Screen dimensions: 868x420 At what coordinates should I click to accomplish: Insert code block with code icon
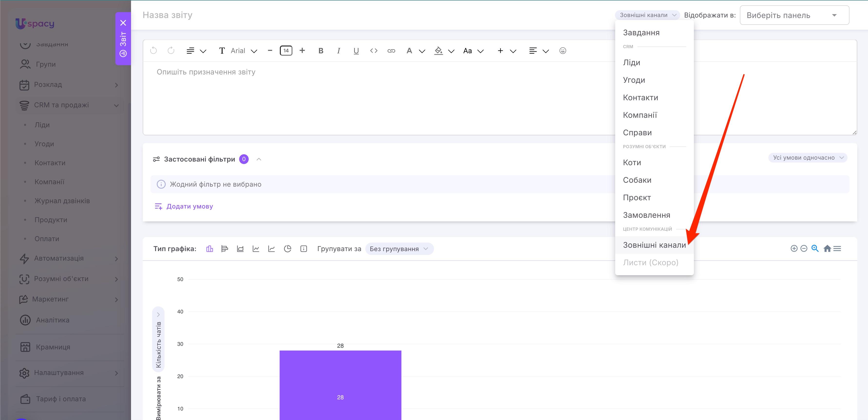374,51
